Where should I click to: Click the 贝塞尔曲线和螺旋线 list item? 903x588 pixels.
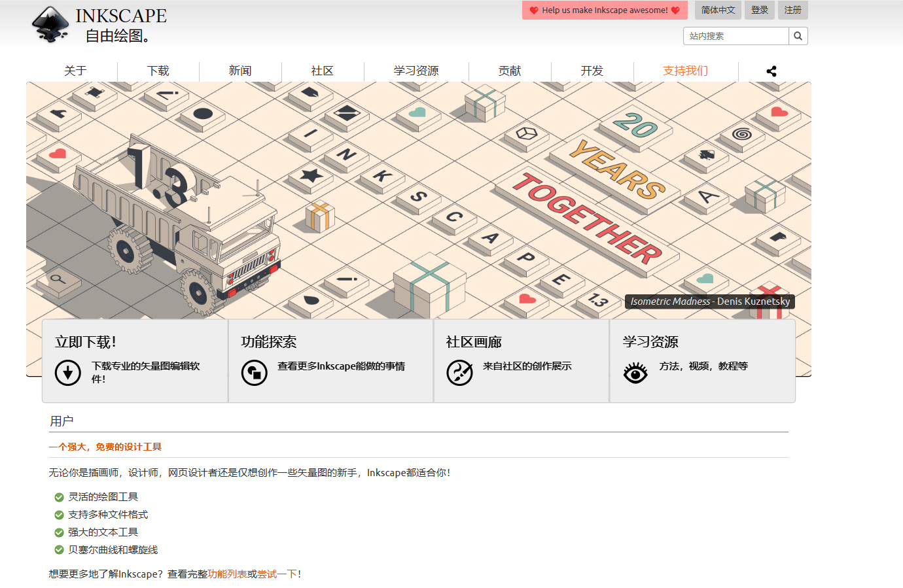coord(113,550)
